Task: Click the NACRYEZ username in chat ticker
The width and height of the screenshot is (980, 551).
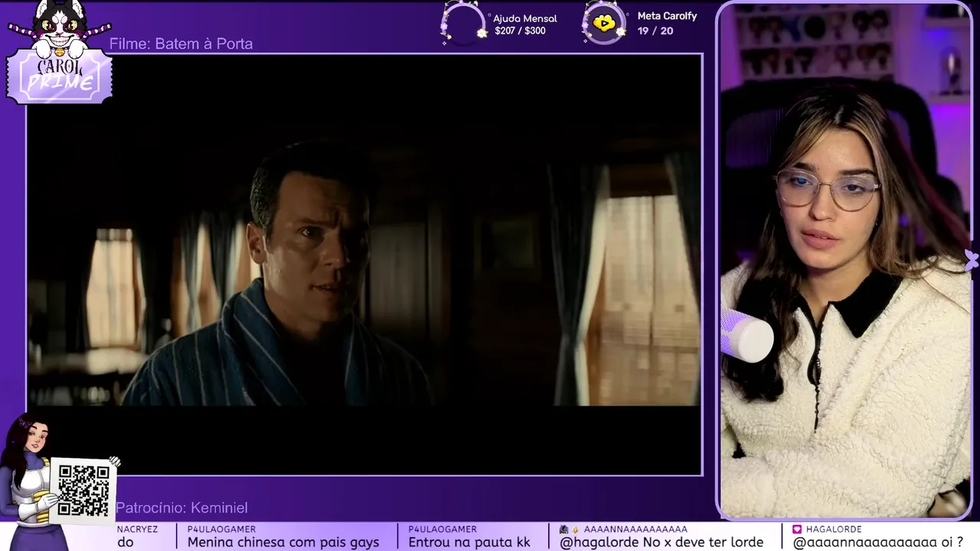Action: (137, 529)
